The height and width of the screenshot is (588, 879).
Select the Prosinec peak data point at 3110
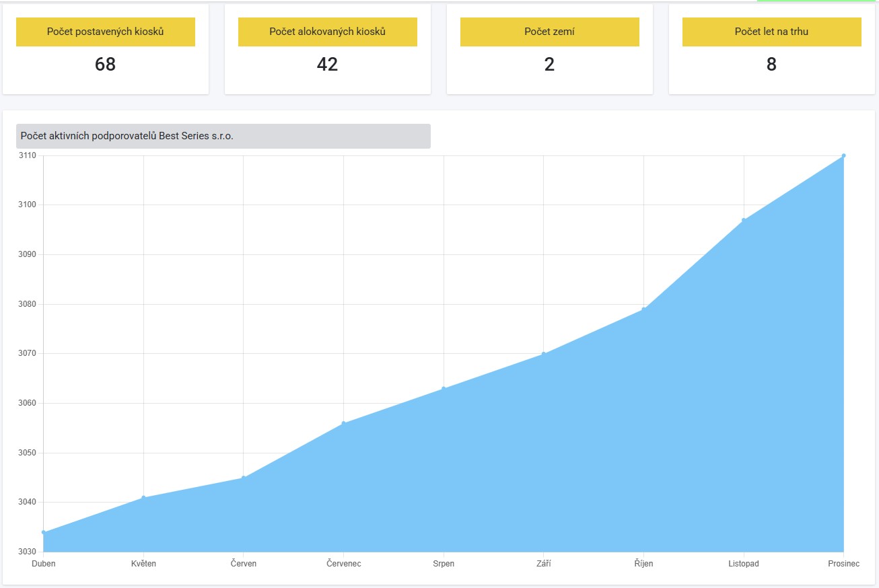(x=843, y=155)
